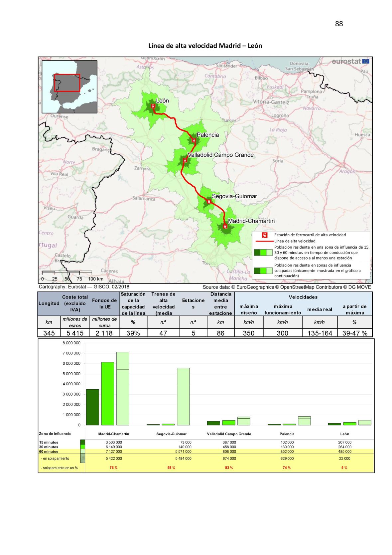The image size is (392, 555).
Task: Click the light green 60 minutos swatch
Action: pos(82,452)
